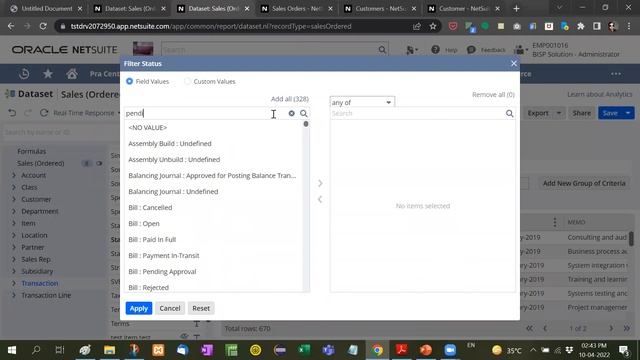
Task: Bookmark this page with star icon
Action: [433, 26]
